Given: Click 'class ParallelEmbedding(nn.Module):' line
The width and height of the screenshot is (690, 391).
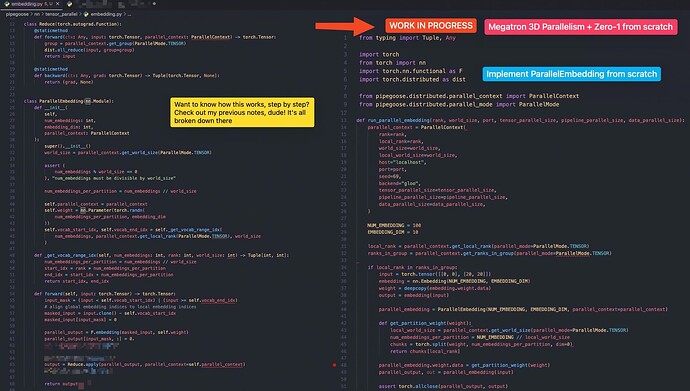Looking at the screenshot, I should point(69,101).
